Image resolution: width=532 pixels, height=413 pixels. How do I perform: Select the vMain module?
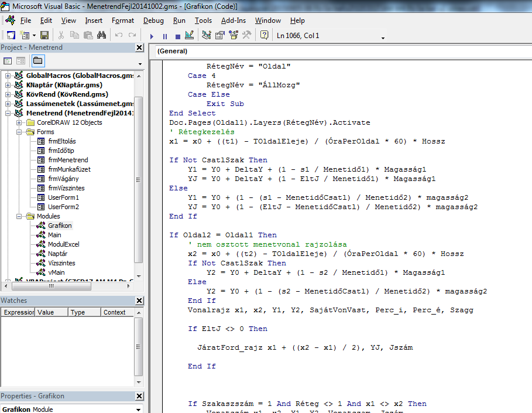[56, 272]
